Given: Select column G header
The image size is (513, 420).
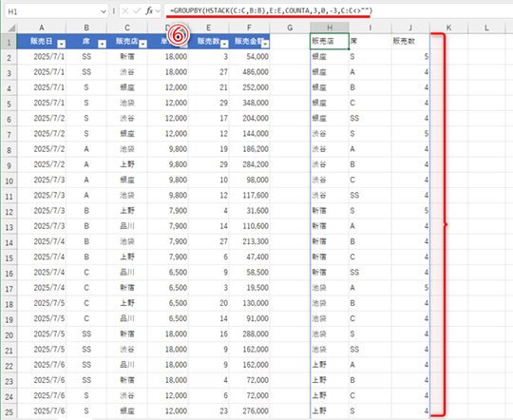Looking at the screenshot, I should 290,28.
